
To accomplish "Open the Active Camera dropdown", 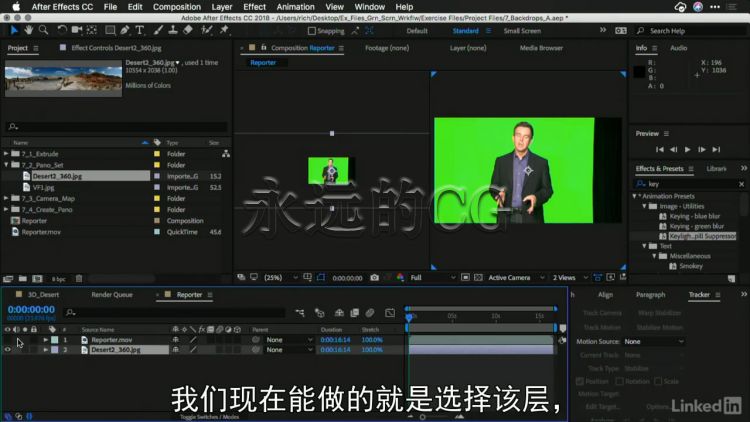I will [x=516, y=278].
